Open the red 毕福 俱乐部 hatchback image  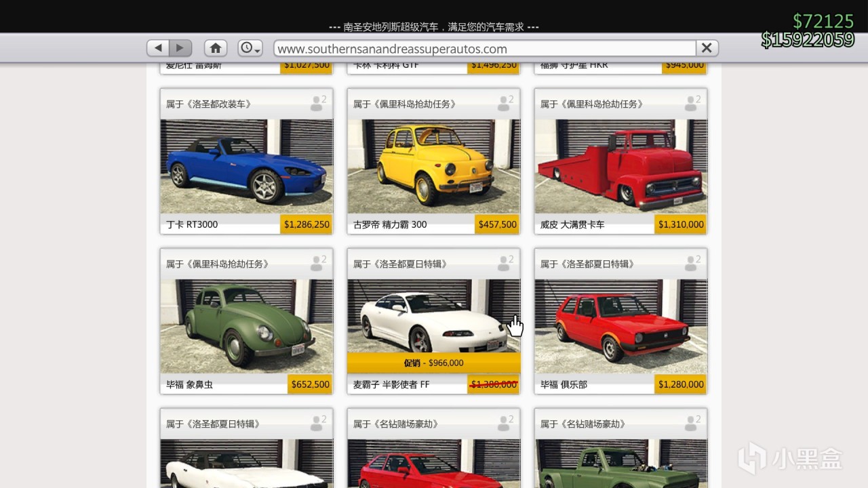621,327
